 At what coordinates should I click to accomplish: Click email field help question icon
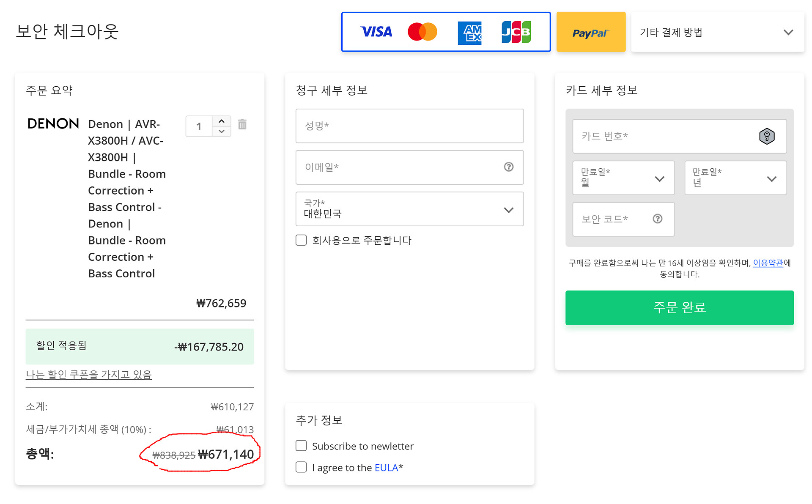tap(508, 167)
